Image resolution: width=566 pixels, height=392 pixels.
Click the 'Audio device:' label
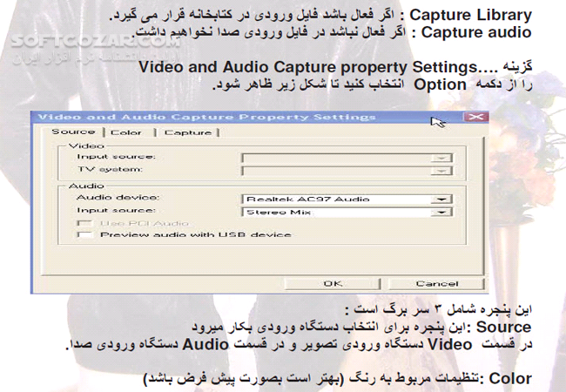coord(118,198)
